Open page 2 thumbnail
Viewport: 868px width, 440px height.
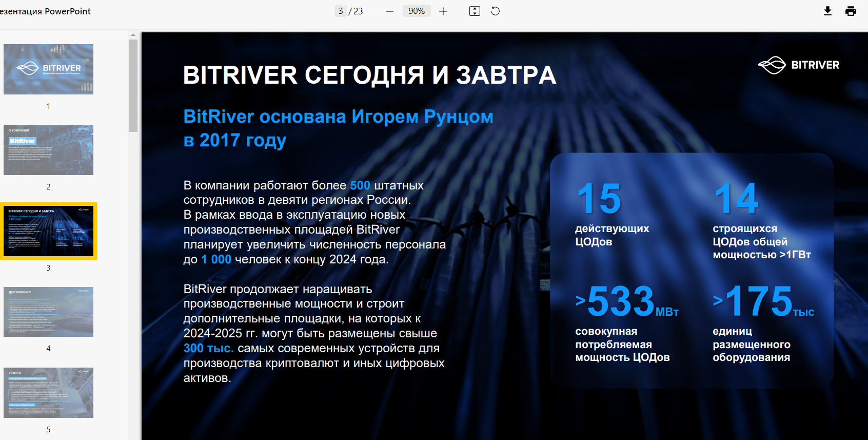point(48,150)
